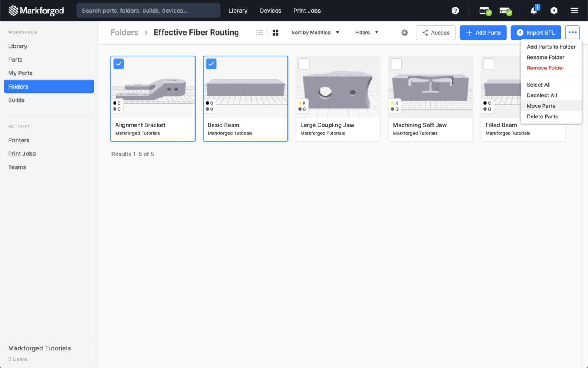Open the Filters dropdown
588x368 pixels.
point(366,33)
